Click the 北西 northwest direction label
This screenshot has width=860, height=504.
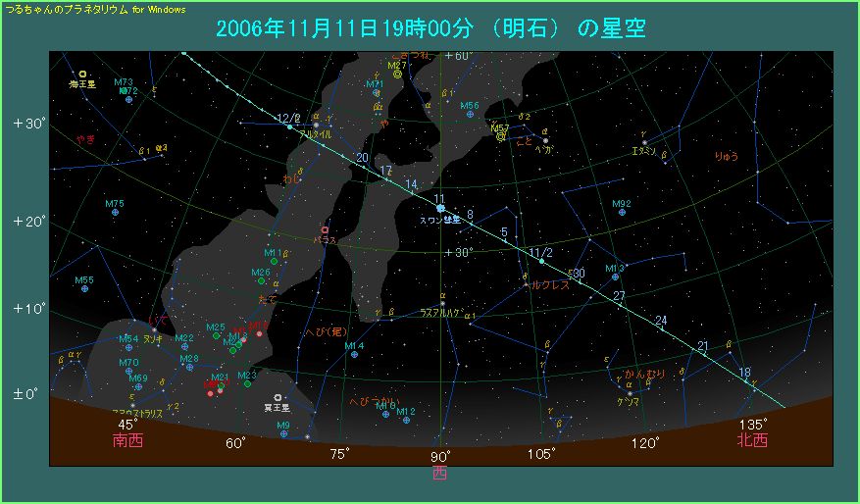(752, 440)
